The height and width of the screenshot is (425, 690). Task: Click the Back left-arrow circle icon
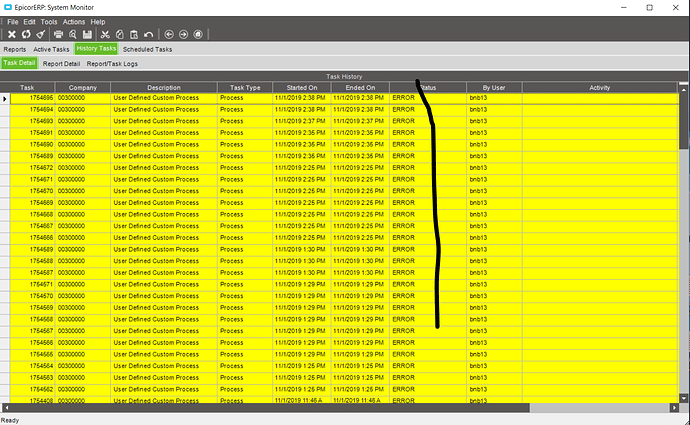pos(169,34)
